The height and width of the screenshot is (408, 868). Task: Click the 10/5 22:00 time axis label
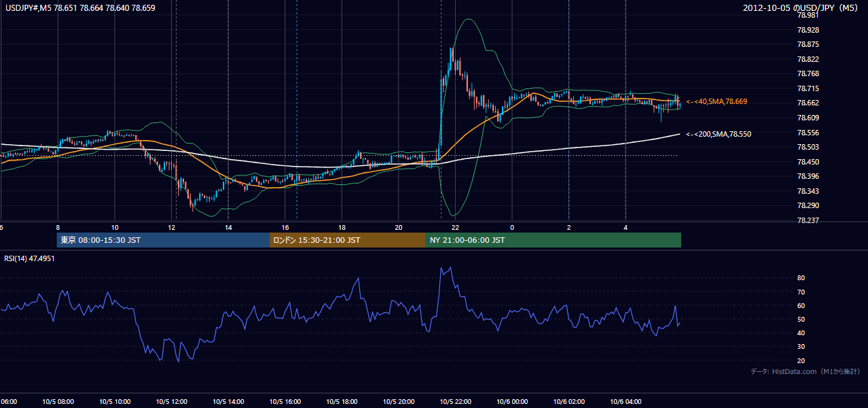(455, 401)
